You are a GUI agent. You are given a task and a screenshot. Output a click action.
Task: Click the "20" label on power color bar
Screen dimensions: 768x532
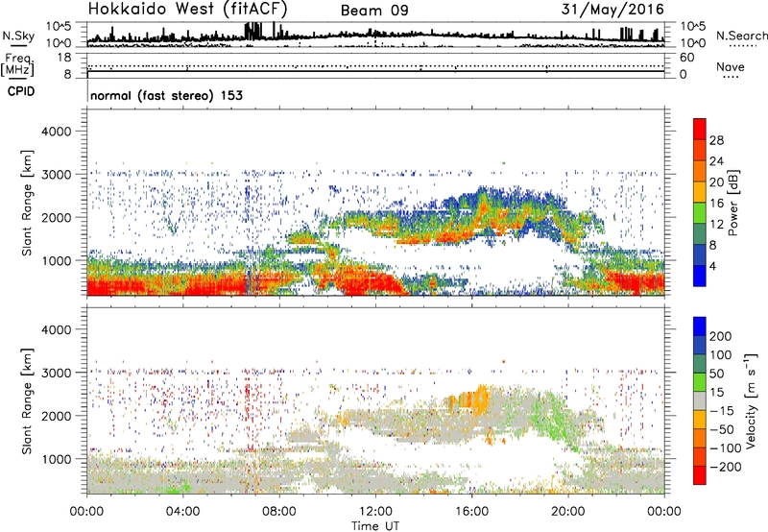[x=716, y=182]
